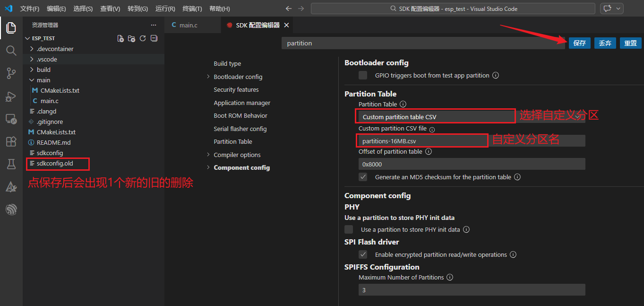The image size is (644, 306).
Task: Open the 文件(F) menu
Action: pyautogui.click(x=30, y=9)
